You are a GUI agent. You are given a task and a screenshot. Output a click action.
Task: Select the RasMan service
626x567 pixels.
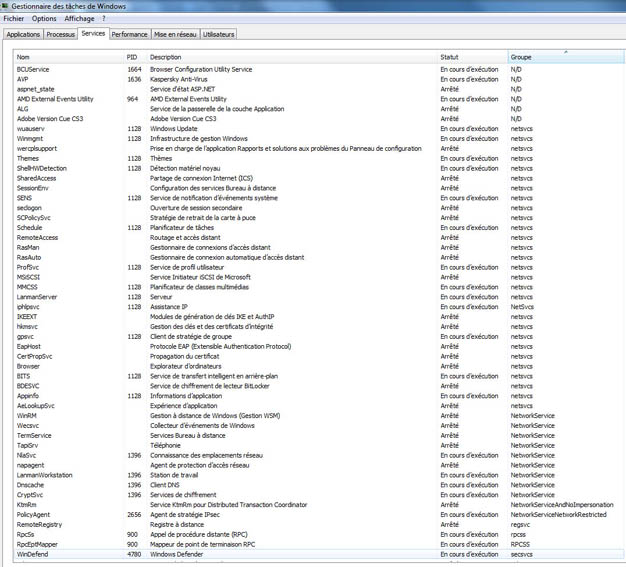tap(319, 248)
